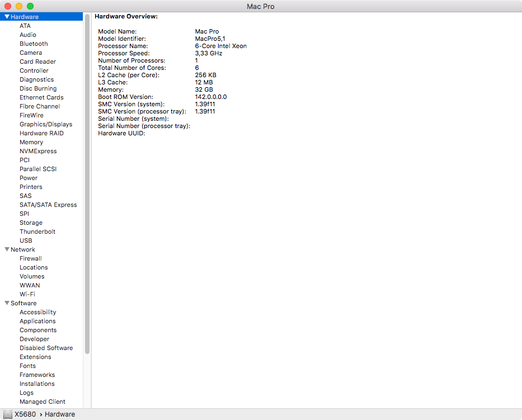This screenshot has height=420, width=522.
Task: Click the Boot ROM version 142.0.0.0.0
Action: point(211,97)
